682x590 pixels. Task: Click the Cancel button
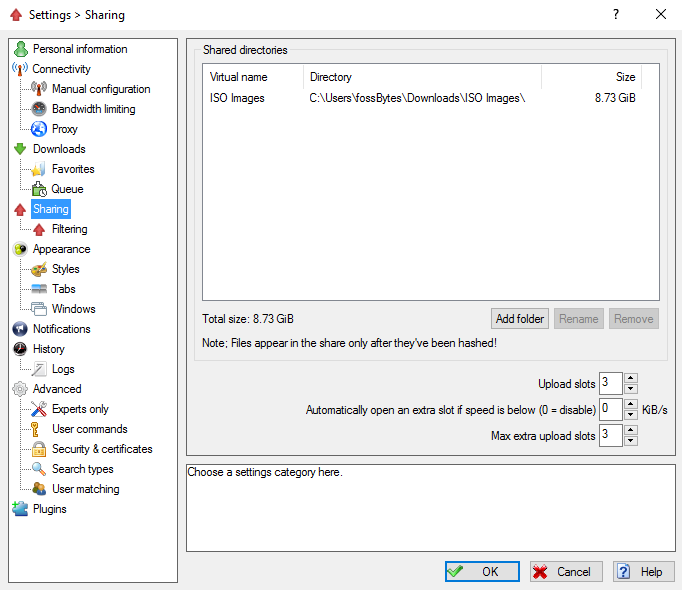(566, 571)
